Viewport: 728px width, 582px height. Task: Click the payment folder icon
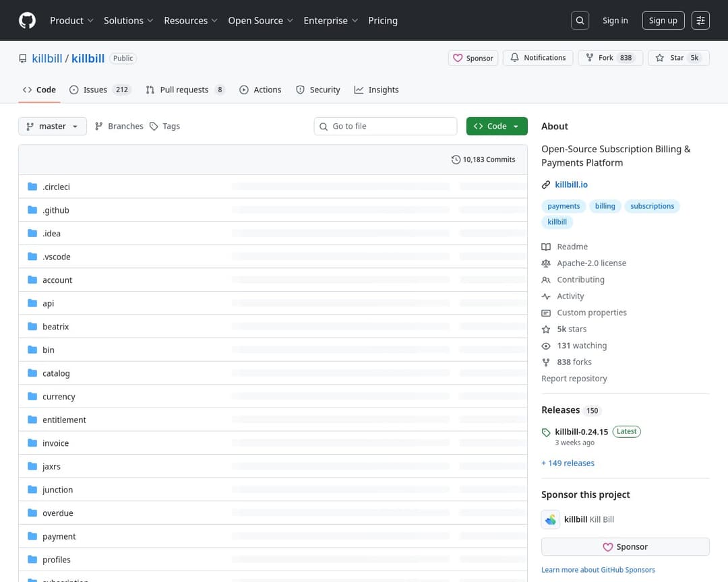(x=32, y=536)
